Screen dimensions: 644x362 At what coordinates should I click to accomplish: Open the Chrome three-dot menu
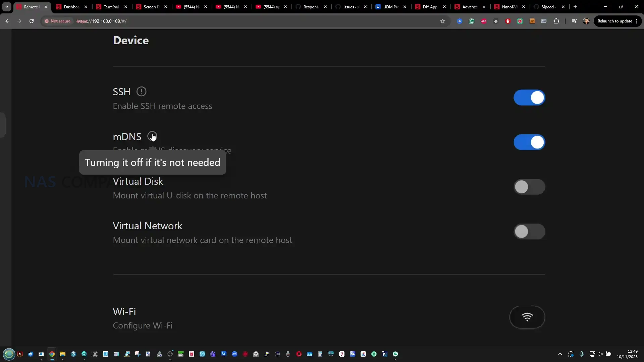(x=637, y=21)
